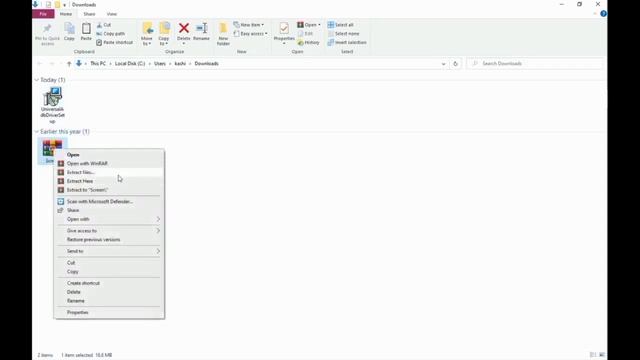Screen dimensions: 640x360
Task: Switch to the View ribbon tab
Action: [x=111, y=14]
